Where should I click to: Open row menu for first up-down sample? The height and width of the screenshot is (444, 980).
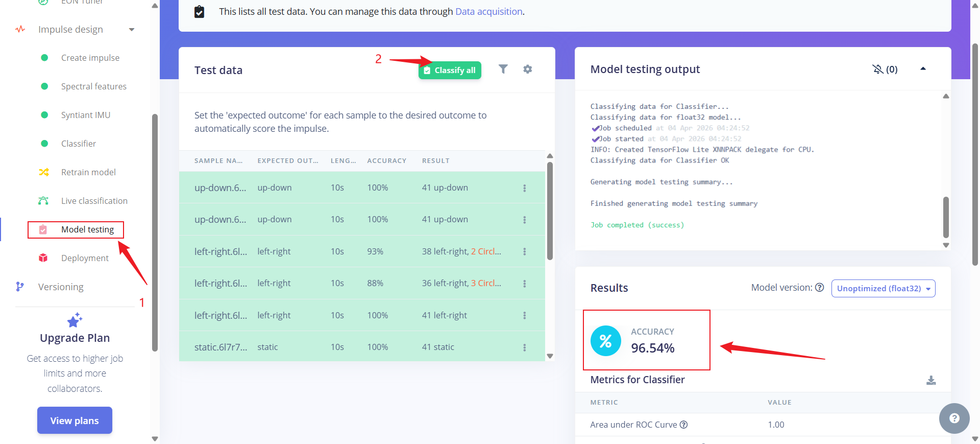point(524,188)
